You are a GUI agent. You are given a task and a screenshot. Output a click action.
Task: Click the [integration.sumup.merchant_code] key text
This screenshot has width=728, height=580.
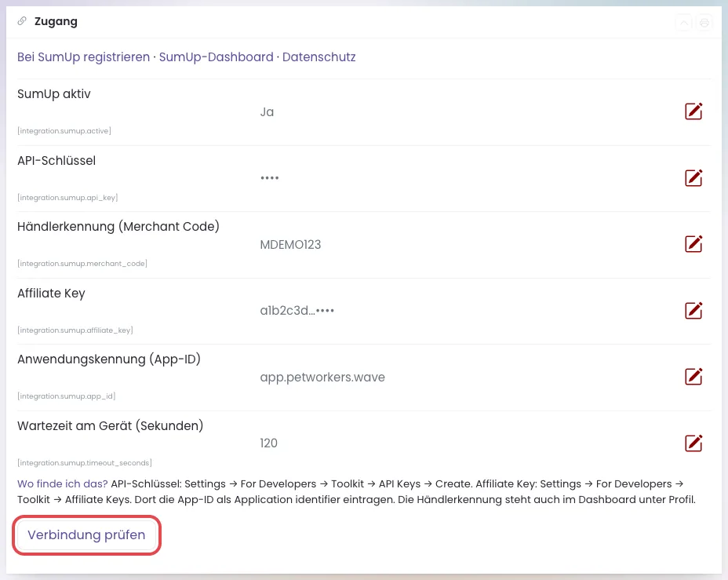click(x=82, y=264)
